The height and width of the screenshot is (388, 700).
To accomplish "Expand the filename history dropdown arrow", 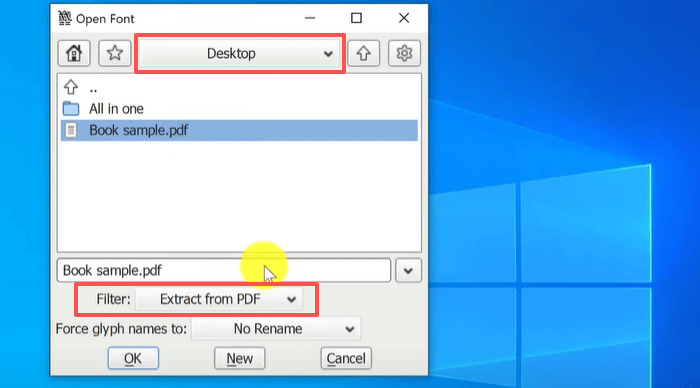I will [408, 271].
